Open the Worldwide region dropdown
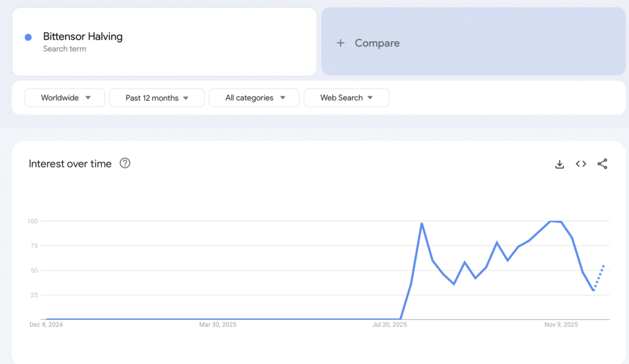This screenshot has width=629, height=364. [64, 98]
